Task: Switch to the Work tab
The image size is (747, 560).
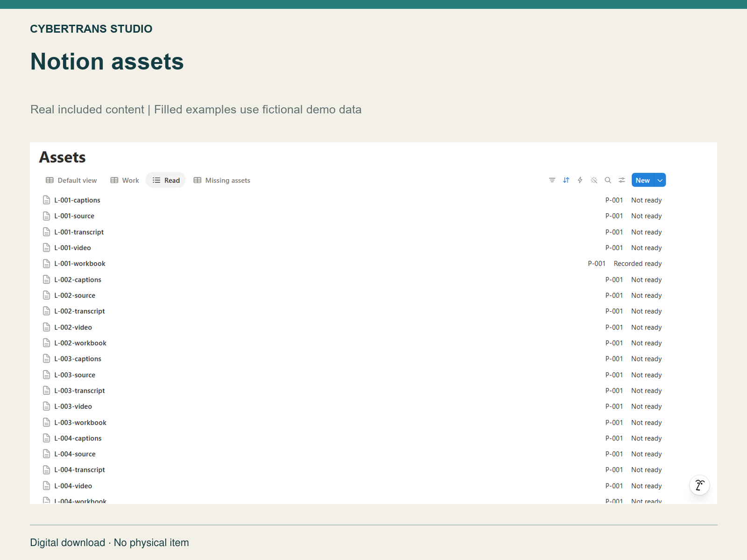Action: pos(125,180)
